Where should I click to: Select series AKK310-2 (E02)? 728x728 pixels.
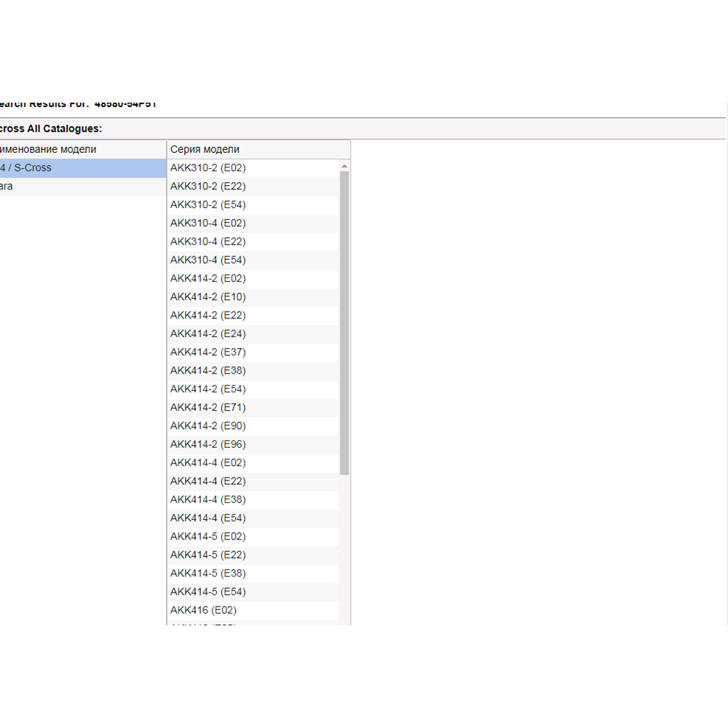pyautogui.click(x=208, y=168)
